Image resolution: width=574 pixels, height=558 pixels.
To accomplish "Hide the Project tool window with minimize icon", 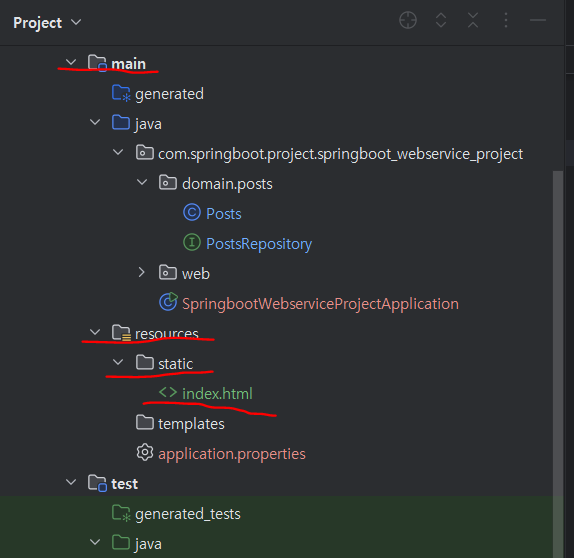I will point(538,20).
